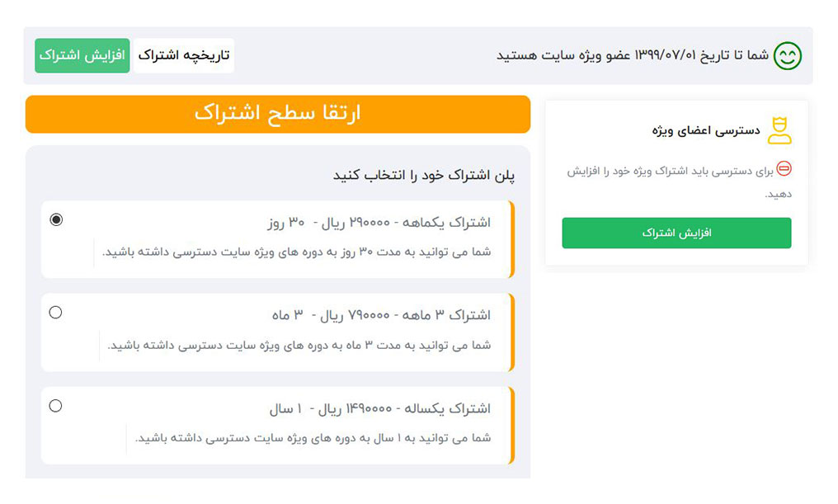This screenshot has width=838, height=504.
Task: Select the one-year 1490000 rial subscription radio
Action: pyautogui.click(x=55, y=406)
